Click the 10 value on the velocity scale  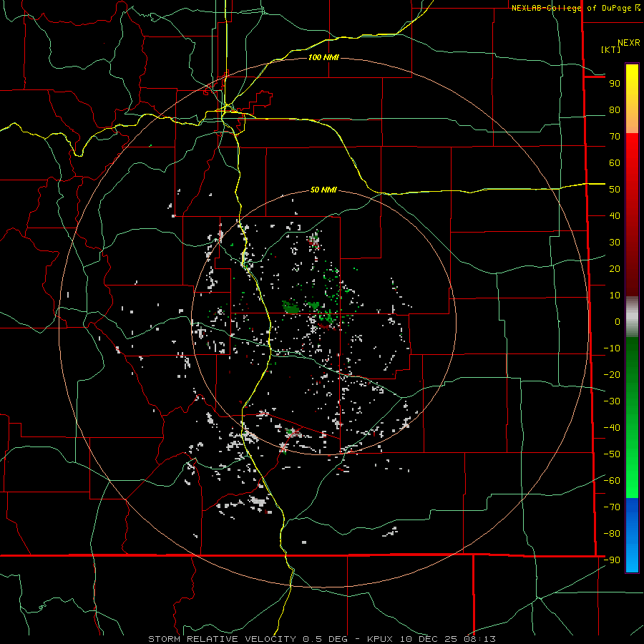tap(615, 296)
